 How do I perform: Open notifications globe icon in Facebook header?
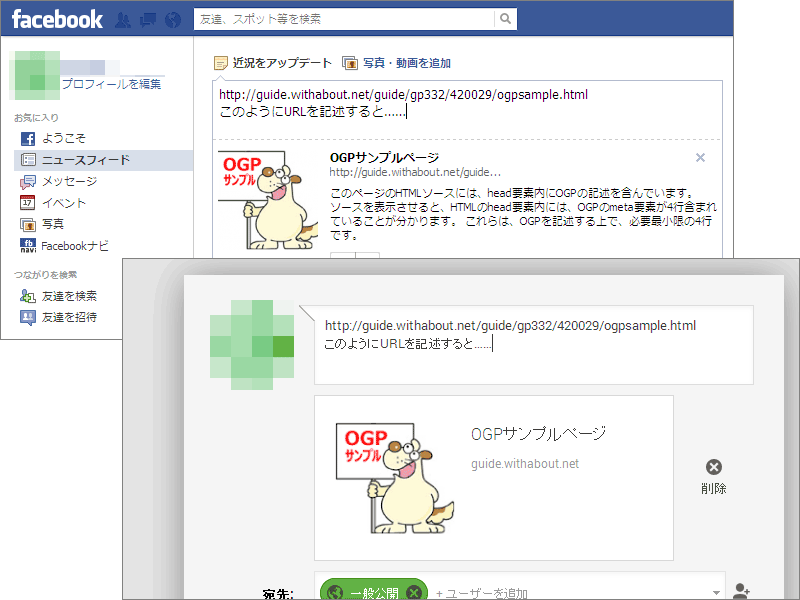(173, 20)
